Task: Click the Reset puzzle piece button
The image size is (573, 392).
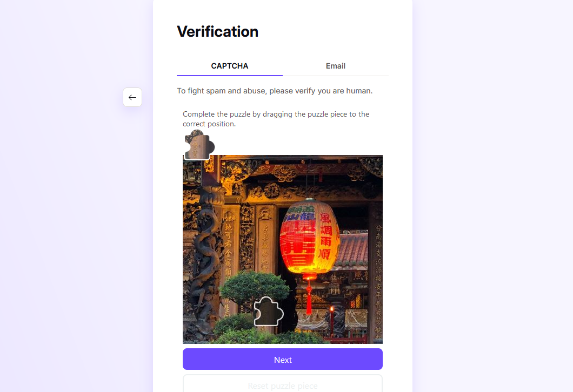Action: (x=283, y=383)
